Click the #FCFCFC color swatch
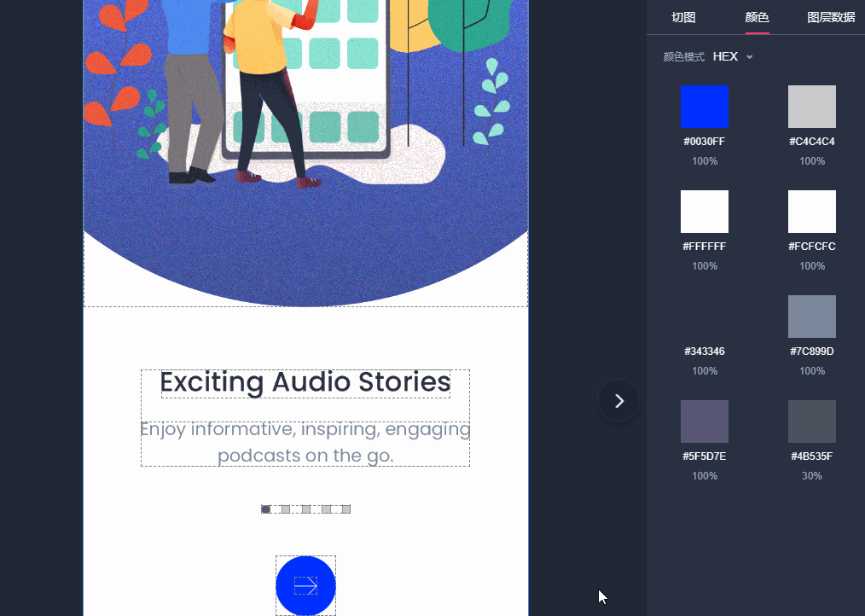 point(811,212)
